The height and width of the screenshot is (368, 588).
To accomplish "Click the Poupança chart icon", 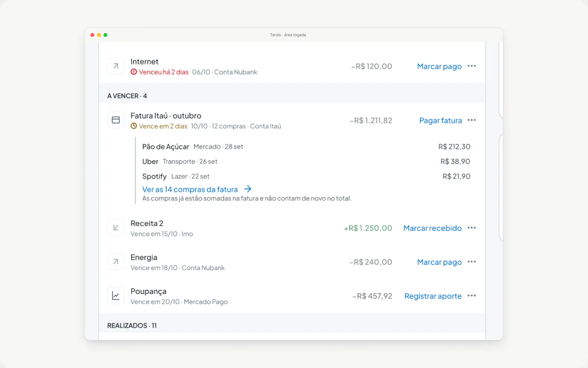I will (x=116, y=296).
